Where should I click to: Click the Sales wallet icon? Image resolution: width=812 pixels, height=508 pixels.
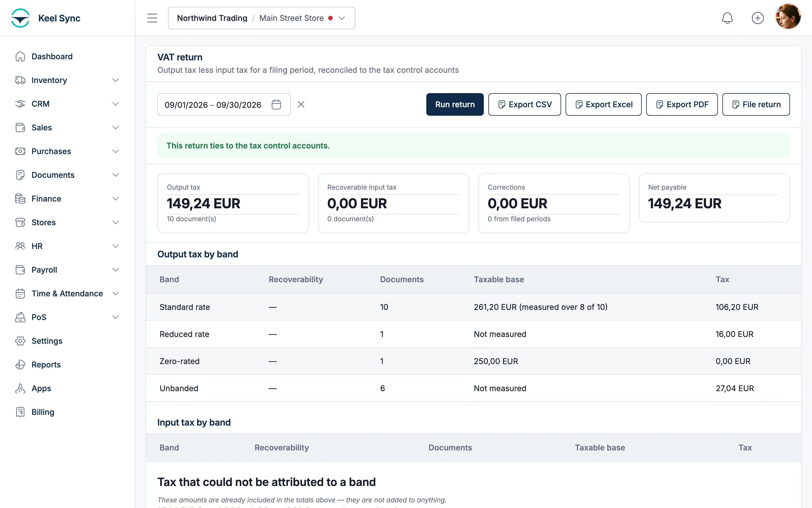(x=20, y=128)
